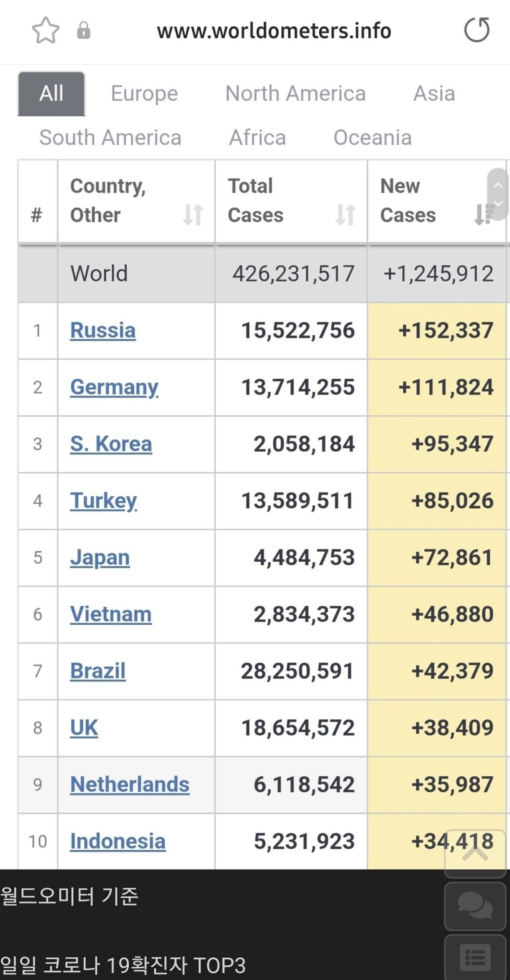
Task: Open the Netherlands country link
Action: (129, 785)
